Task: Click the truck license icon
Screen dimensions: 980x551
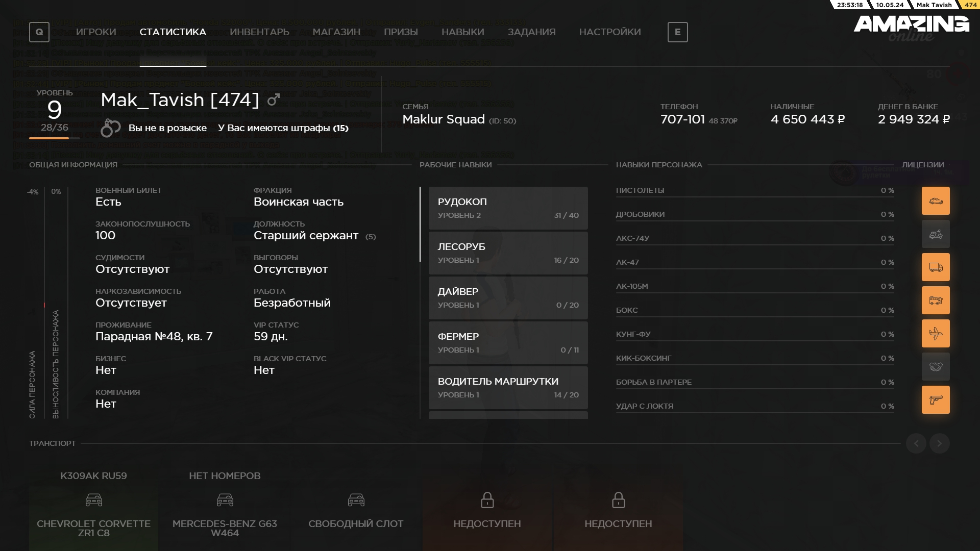Action: point(935,267)
